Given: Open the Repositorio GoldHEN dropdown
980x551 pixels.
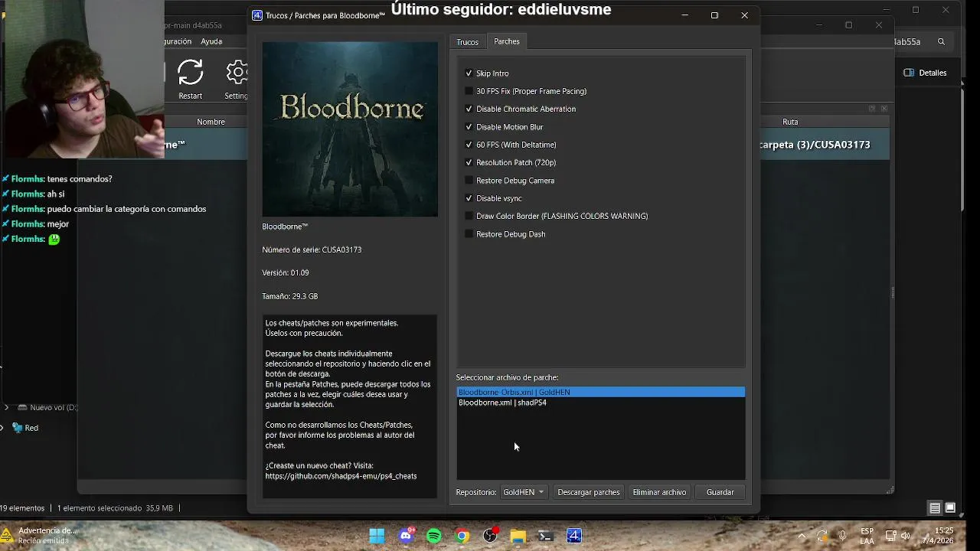Looking at the screenshot, I should (x=524, y=492).
